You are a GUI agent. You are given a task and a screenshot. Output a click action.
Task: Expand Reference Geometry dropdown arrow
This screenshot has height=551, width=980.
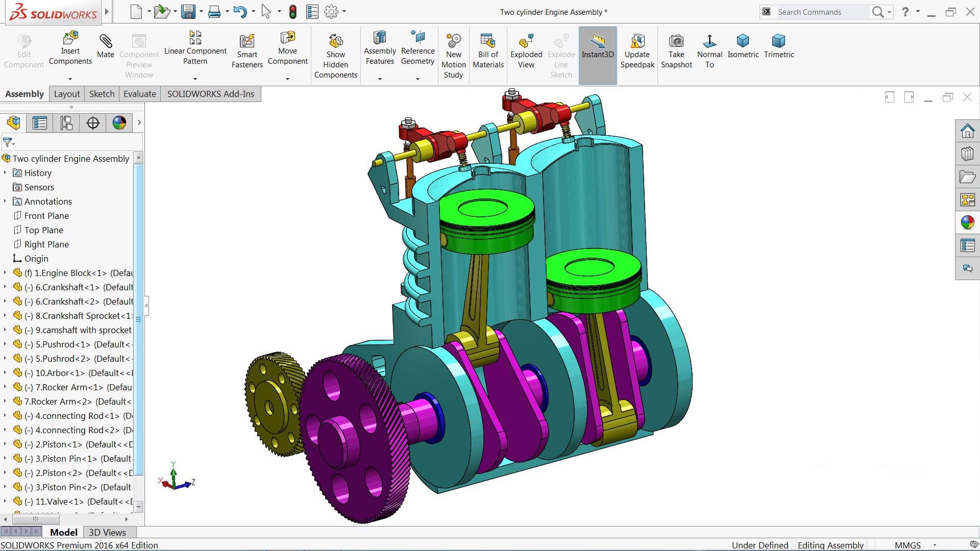tap(418, 79)
